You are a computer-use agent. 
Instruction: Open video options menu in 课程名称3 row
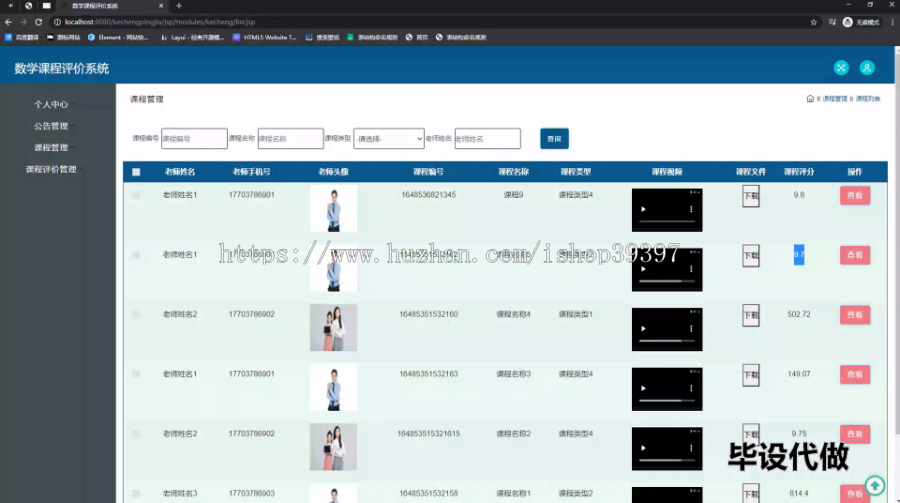(691, 389)
